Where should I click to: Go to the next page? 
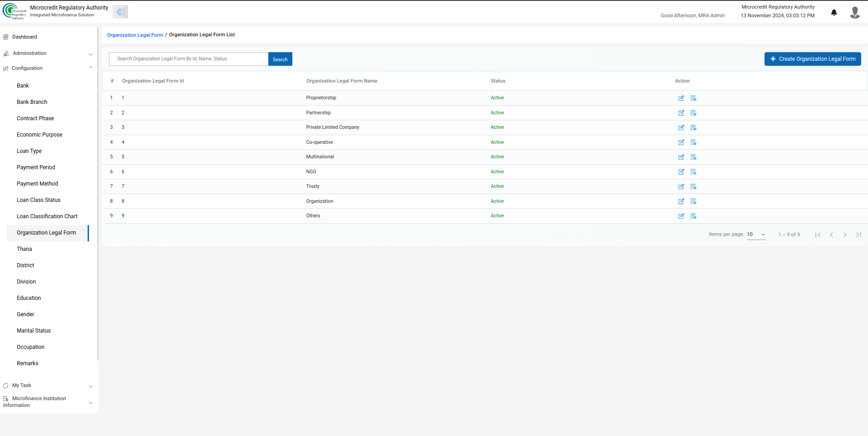(845, 235)
